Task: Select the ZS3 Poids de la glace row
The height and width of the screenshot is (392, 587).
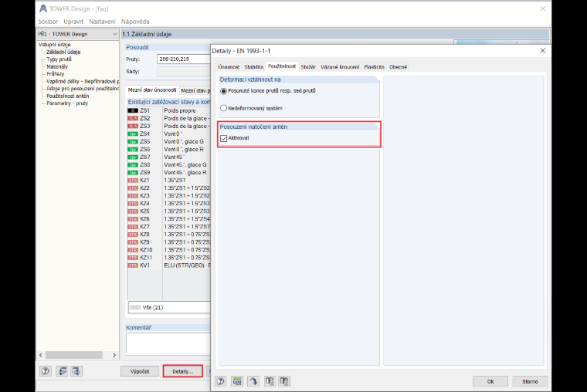Action: pyautogui.click(x=169, y=126)
